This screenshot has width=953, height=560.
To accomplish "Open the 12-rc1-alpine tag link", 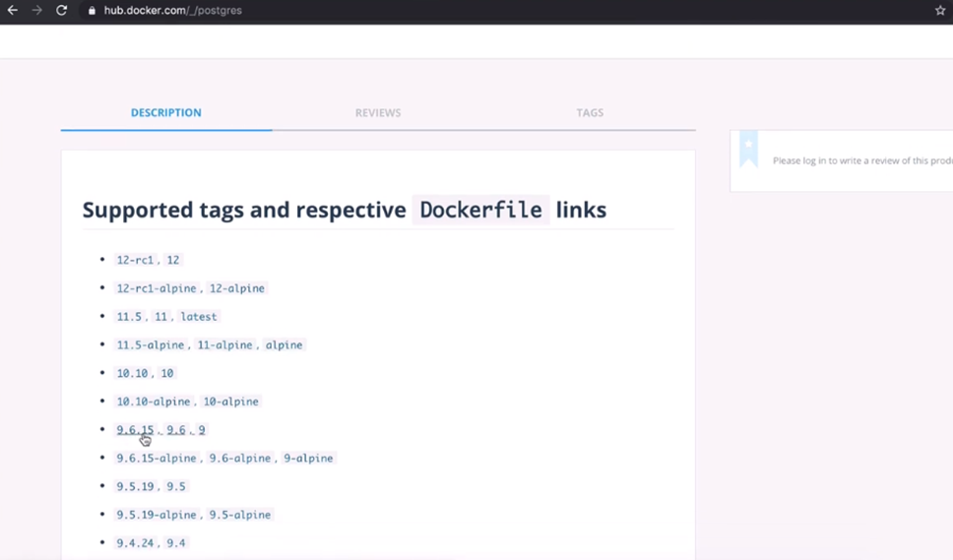I will (157, 288).
